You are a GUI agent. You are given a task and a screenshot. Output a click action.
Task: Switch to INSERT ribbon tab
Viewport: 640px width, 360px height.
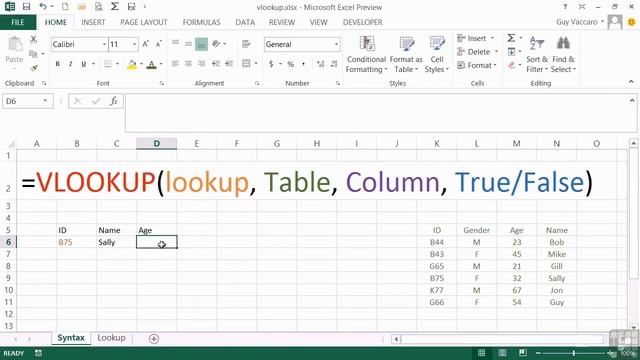(x=93, y=22)
